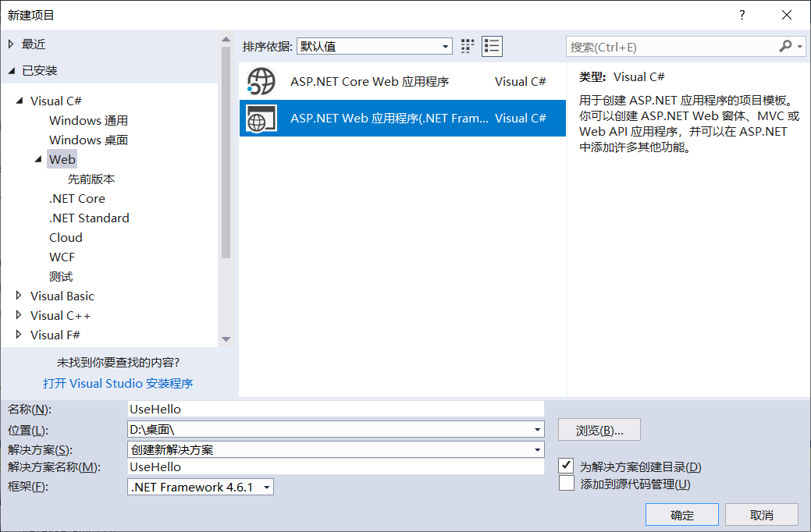Select .NET Core in the tree
Viewport: 811px width, 532px height.
point(77,199)
